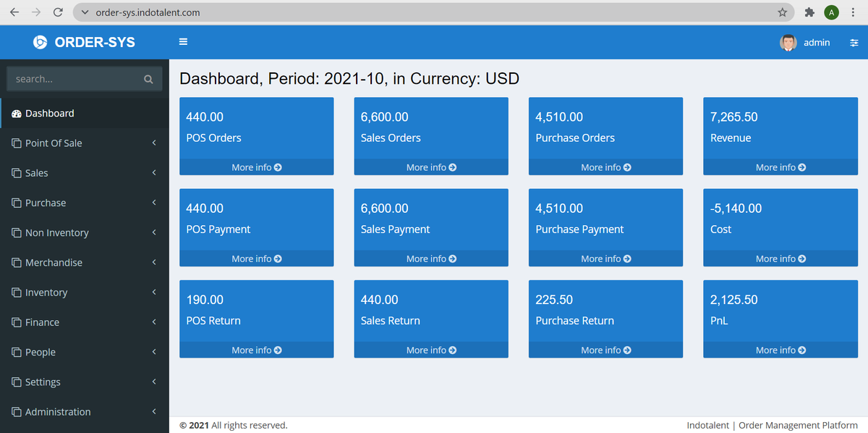Click the Finance module icon
Viewport: 868px width, 433px height.
pos(17,321)
